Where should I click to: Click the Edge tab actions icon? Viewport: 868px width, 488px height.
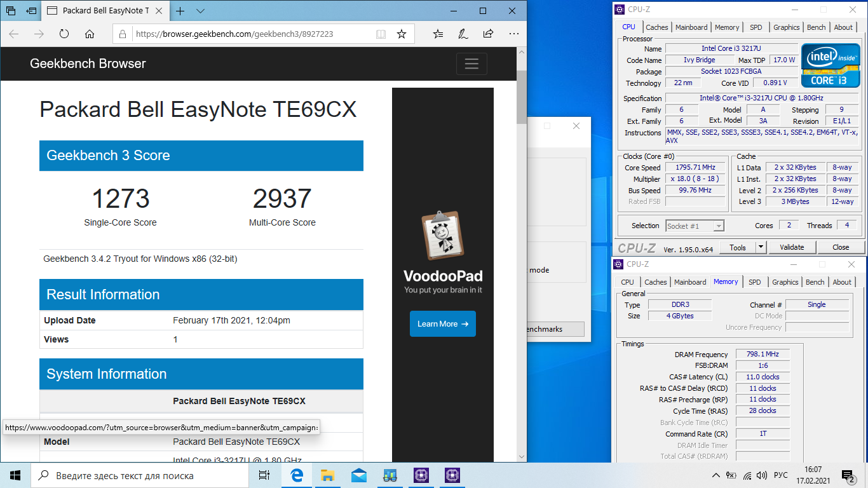click(11, 11)
